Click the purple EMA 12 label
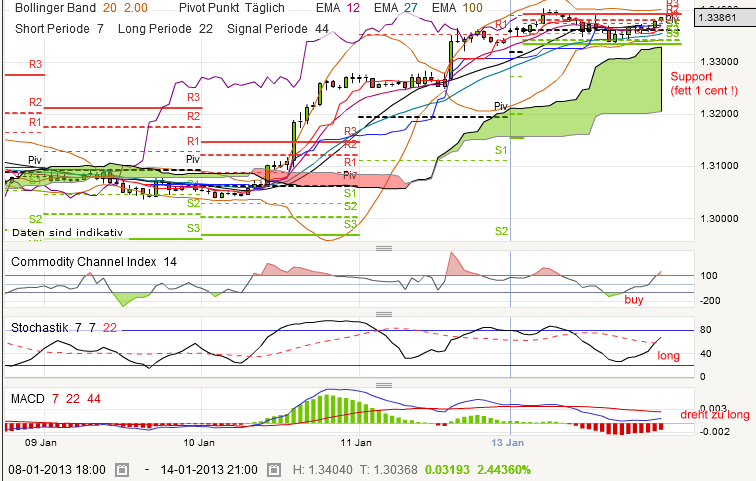The image size is (756, 481). pos(338,8)
